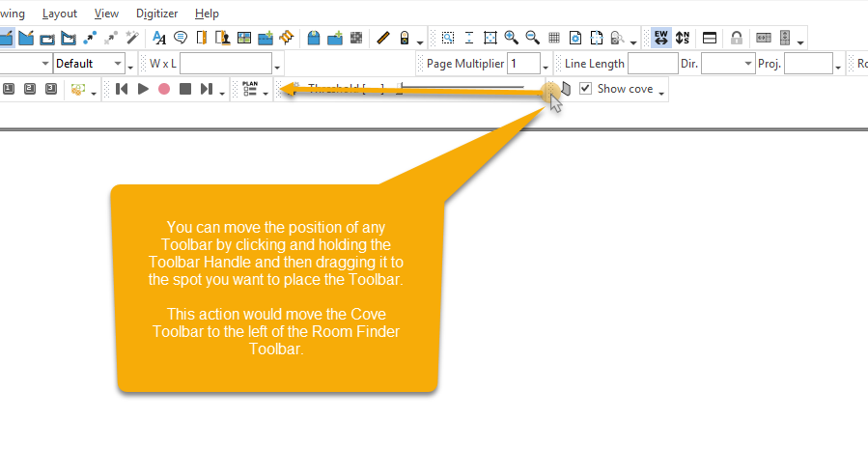Viewport: 868px width, 475px height.
Task: Toggle the NS direction button
Action: pos(683,38)
